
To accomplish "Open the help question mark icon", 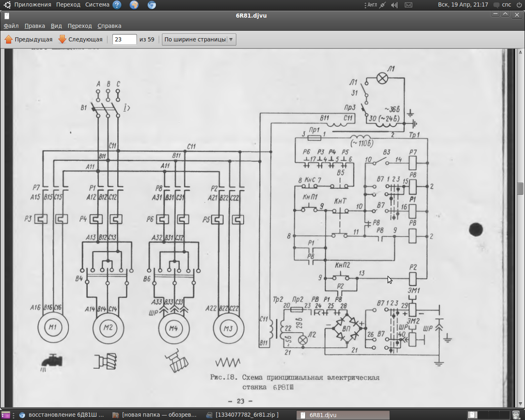I will tap(117, 5).
